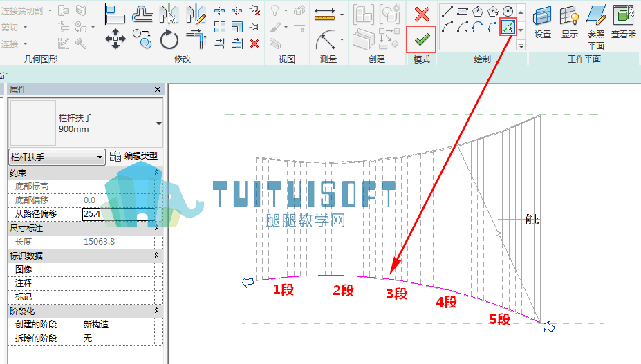This screenshot has width=641, height=364.
Task: Select the Array tool
Action: (x=219, y=28)
